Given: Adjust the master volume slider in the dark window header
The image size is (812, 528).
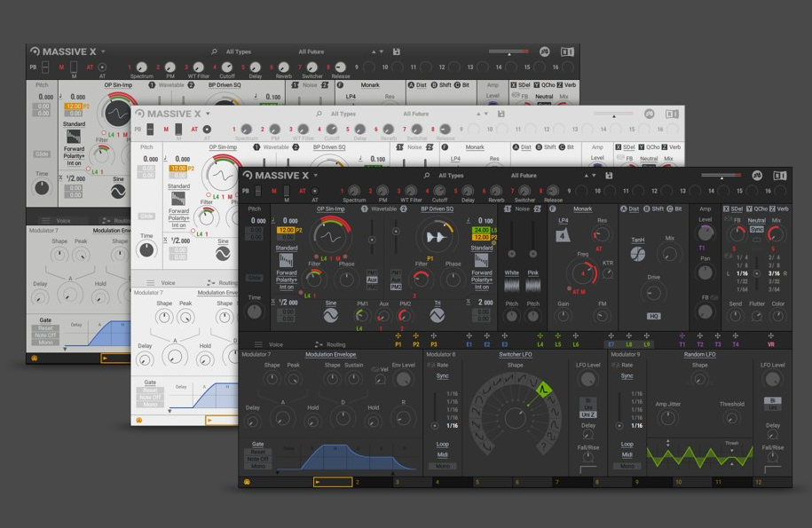Looking at the screenshot, I should (721, 176).
